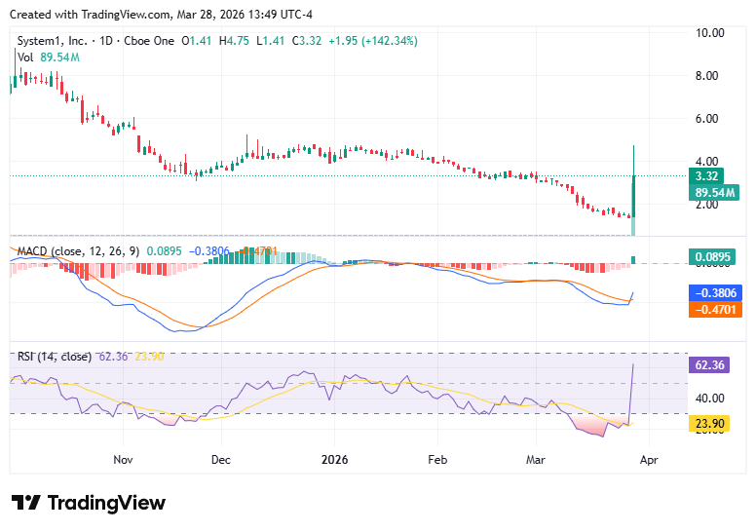Click the TradingView logo icon

pos(26,503)
